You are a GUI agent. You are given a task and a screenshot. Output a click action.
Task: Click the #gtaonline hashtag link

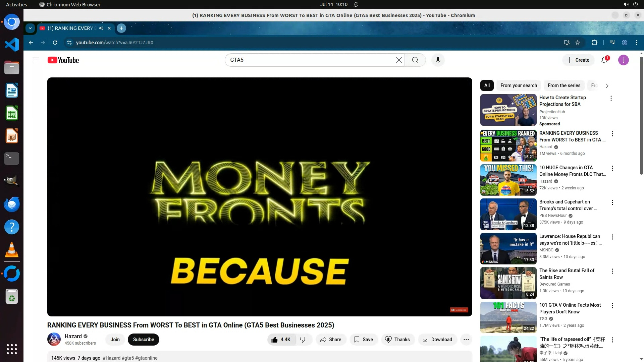click(x=146, y=358)
